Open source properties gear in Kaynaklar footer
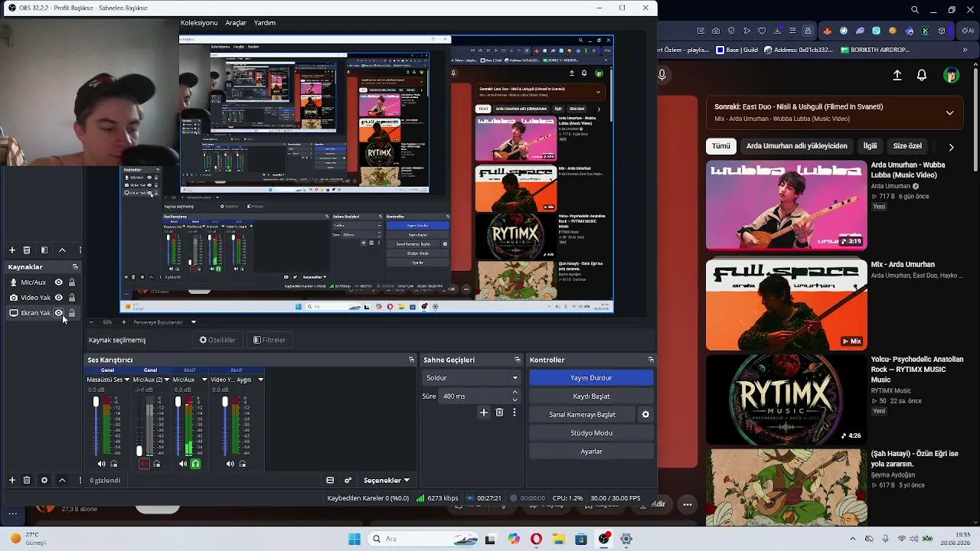This screenshot has height=551, width=980. pyautogui.click(x=44, y=480)
